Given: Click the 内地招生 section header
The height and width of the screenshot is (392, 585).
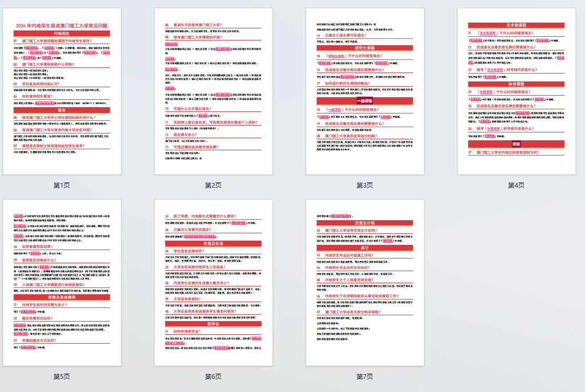Looking at the screenshot, I should click(62, 33).
